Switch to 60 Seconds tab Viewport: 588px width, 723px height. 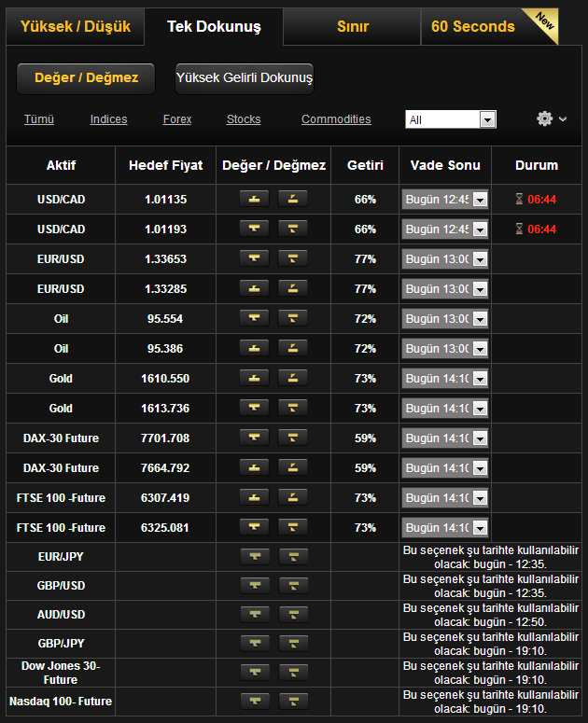(489, 26)
